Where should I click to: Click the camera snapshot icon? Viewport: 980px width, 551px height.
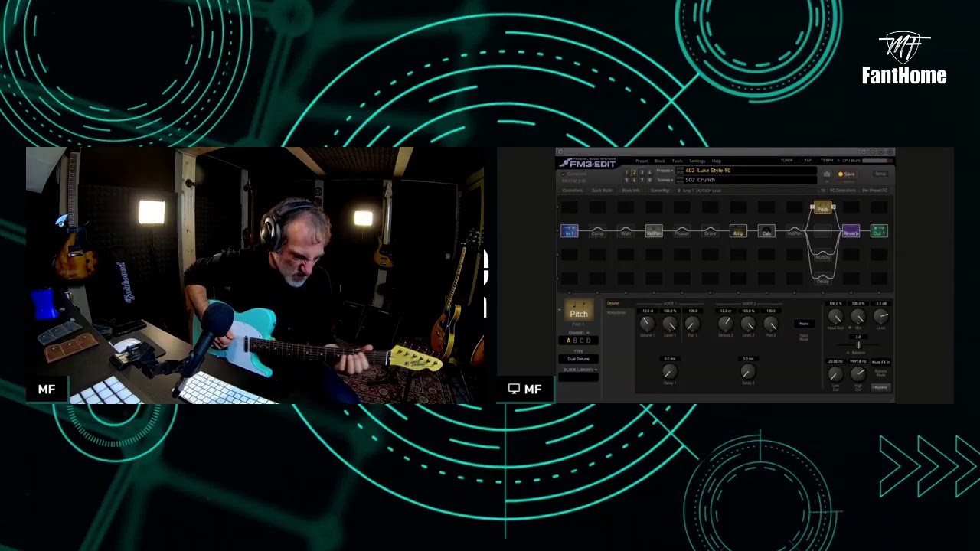(x=826, y=174)
